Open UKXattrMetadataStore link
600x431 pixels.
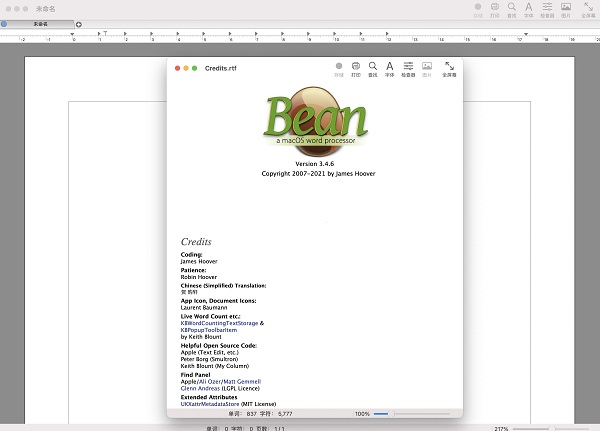[210, 404]
